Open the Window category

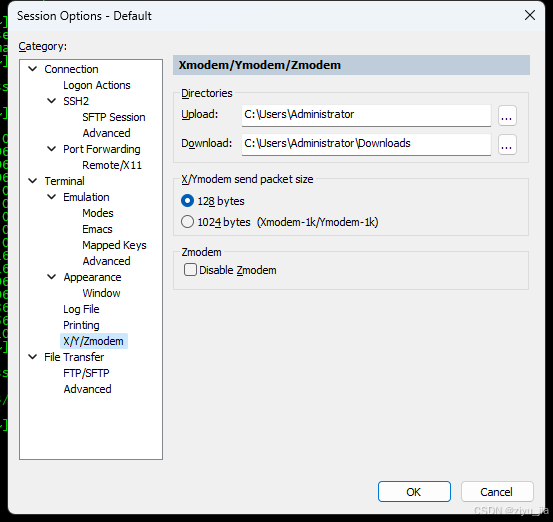[101, 293]
